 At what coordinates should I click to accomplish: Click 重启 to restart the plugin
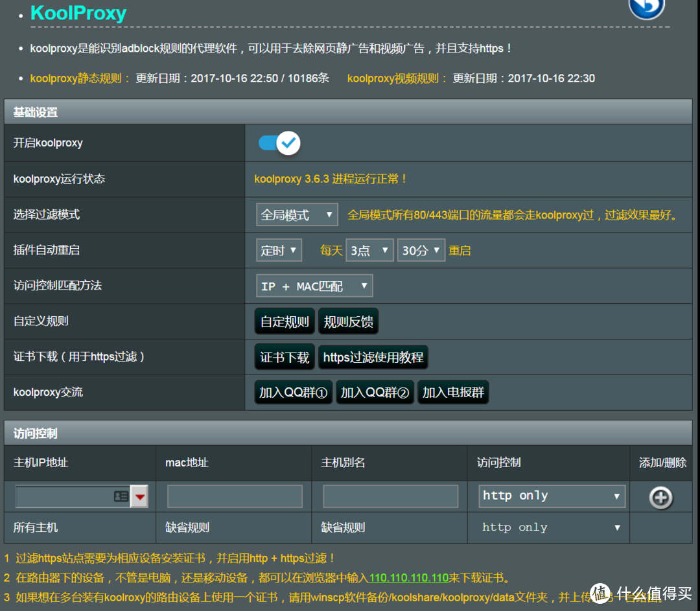460,250
